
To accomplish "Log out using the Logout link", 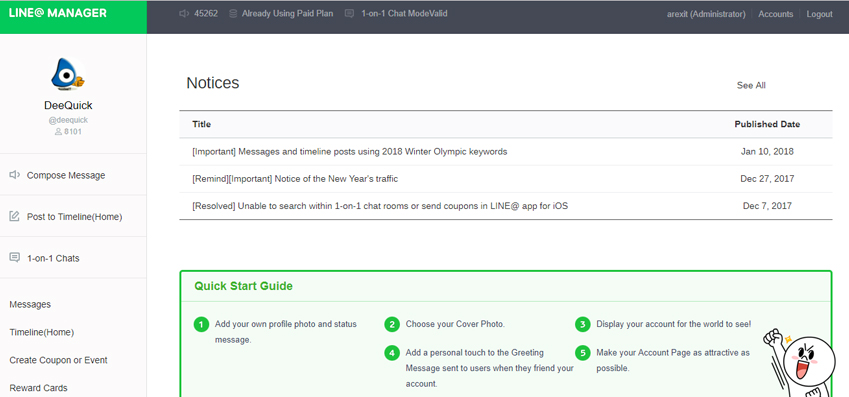I will pyautogui.click(x=819, y=14).
